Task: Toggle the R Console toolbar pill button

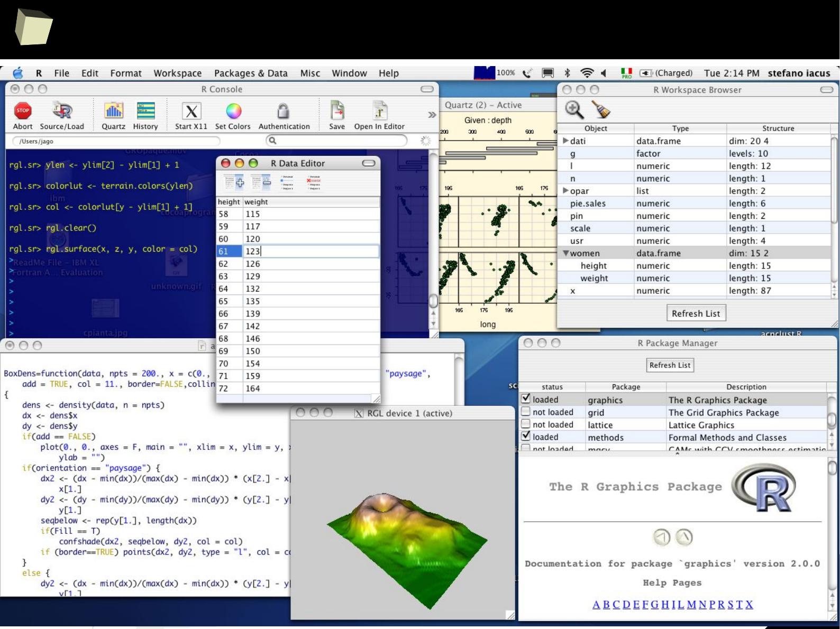Action: pyautogui.click(x=427, y=89)
